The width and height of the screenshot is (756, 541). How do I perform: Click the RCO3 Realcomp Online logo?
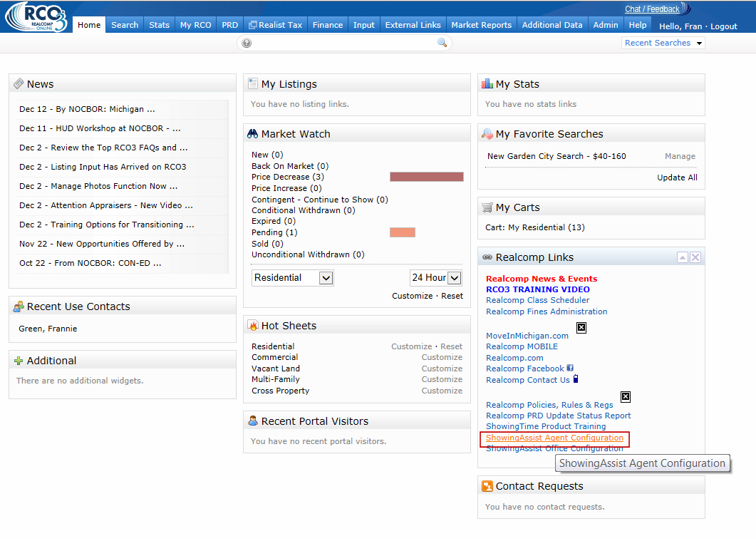point(36,17)
